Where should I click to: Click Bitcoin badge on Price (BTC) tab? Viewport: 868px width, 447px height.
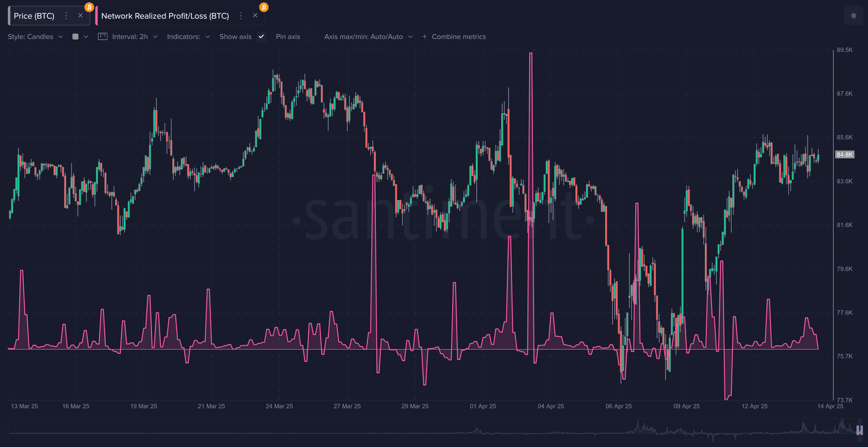coord(89,7)
